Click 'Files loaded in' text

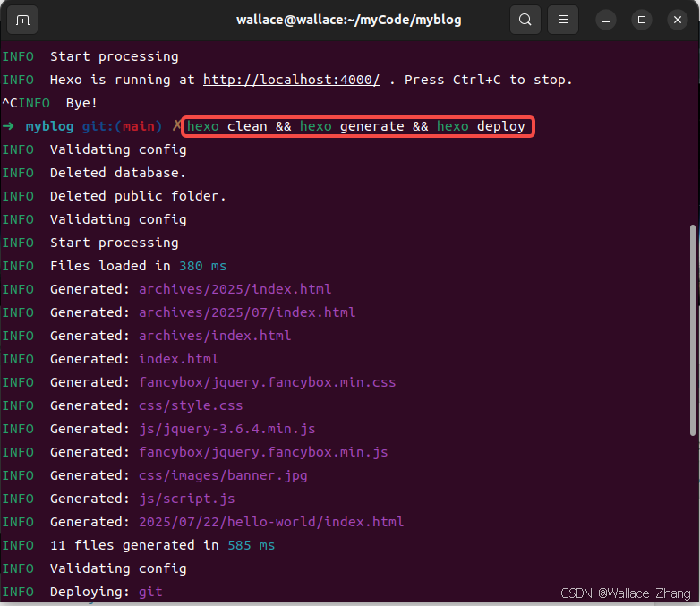click(x=110, y=266)
